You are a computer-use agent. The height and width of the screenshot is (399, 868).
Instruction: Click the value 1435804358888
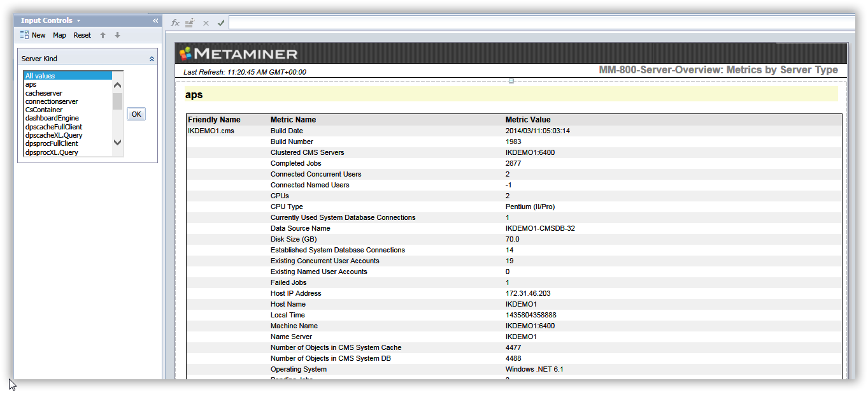click(532, 315)
